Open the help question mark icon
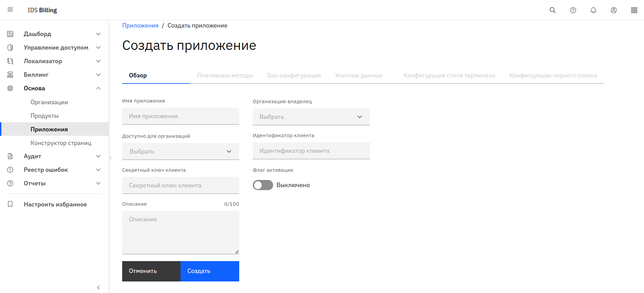The height and width of the screenshot is (293, 644). click(x=573, y=10)
